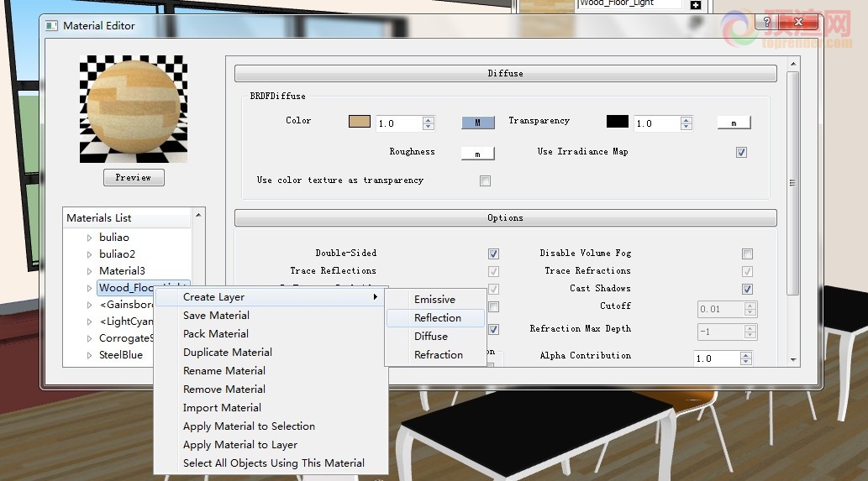The width and height of the screenshot is (868, 481).
Task: Expand the LightCyan material node
Action: point(89,322)
